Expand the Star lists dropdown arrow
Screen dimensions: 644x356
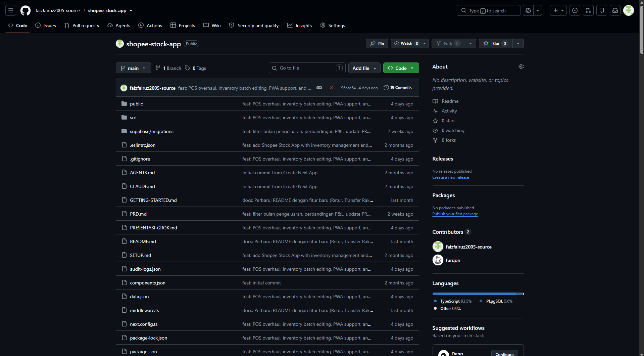pos(518,43)
